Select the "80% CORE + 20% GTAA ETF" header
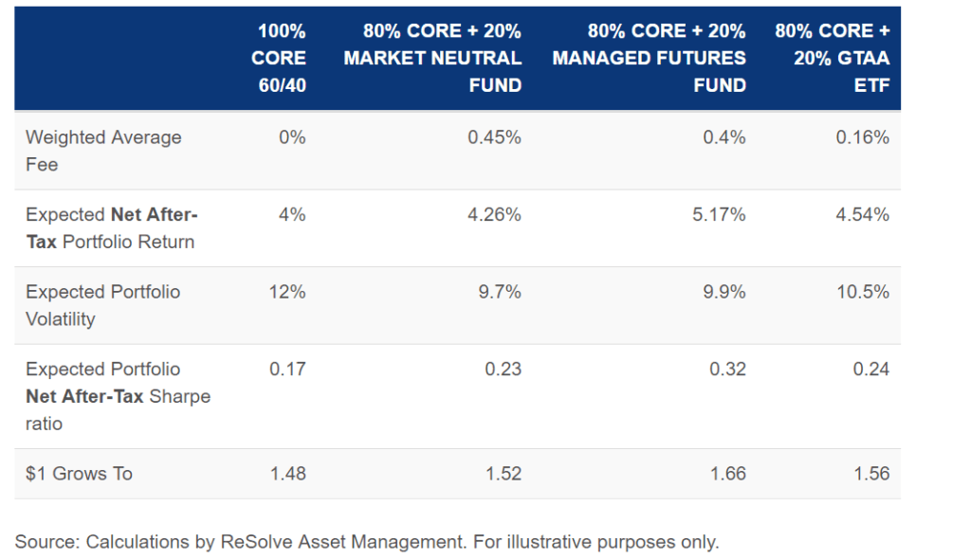The width and height of the screenshot is (971, 560). coord(832,58)
